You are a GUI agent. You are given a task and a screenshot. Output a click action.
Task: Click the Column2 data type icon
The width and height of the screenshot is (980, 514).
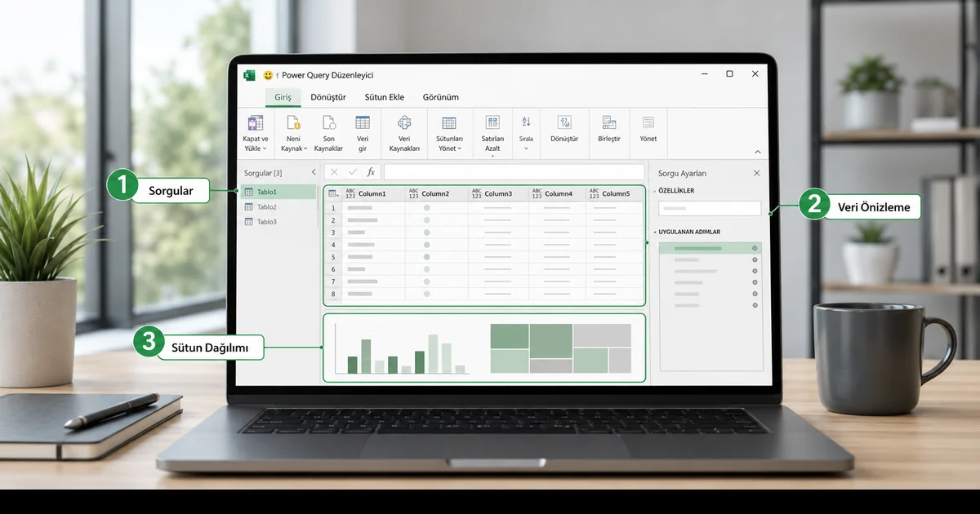click(x=413, y=194)
